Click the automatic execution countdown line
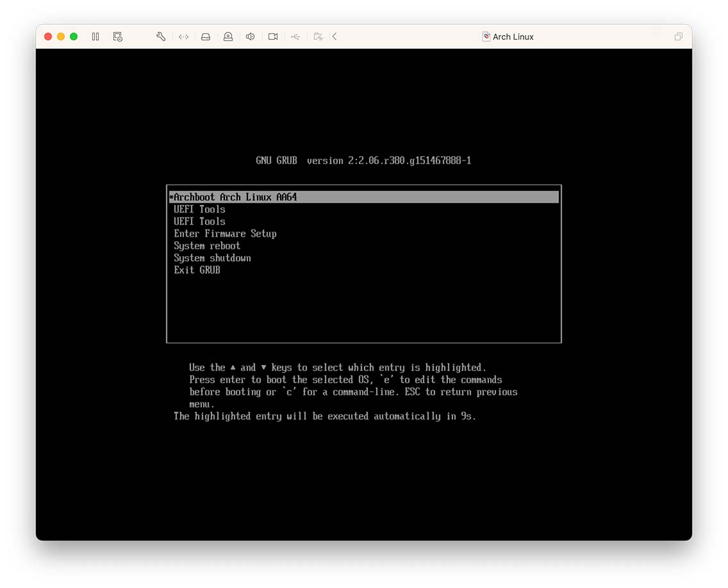Image resolution: width=728 pixels, height=588 pixels. click(x=325, y=416)
